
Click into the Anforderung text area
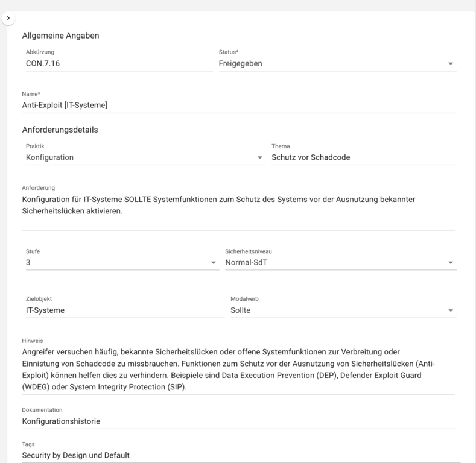238,205
